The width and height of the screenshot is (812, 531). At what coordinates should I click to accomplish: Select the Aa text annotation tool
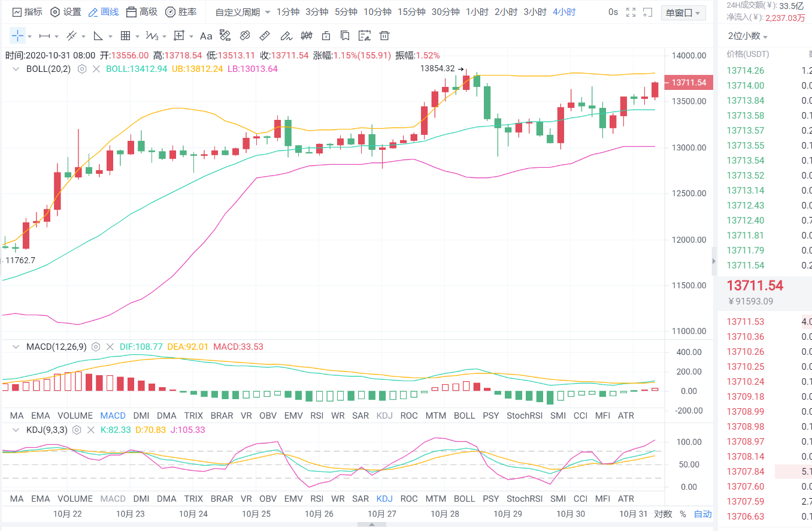click(206, 35)
